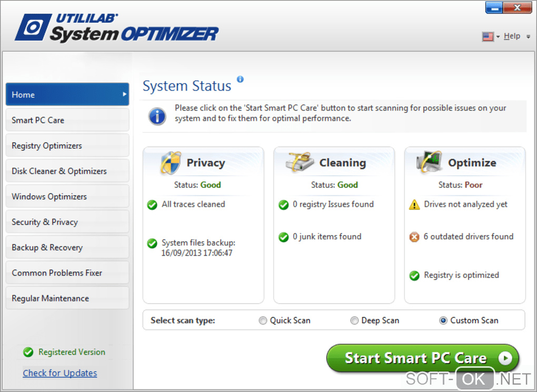This screenshot has height=392, width=537.
Task: Click the 'Drives not analyzed yet' text
Action: [x=466, y=204]
